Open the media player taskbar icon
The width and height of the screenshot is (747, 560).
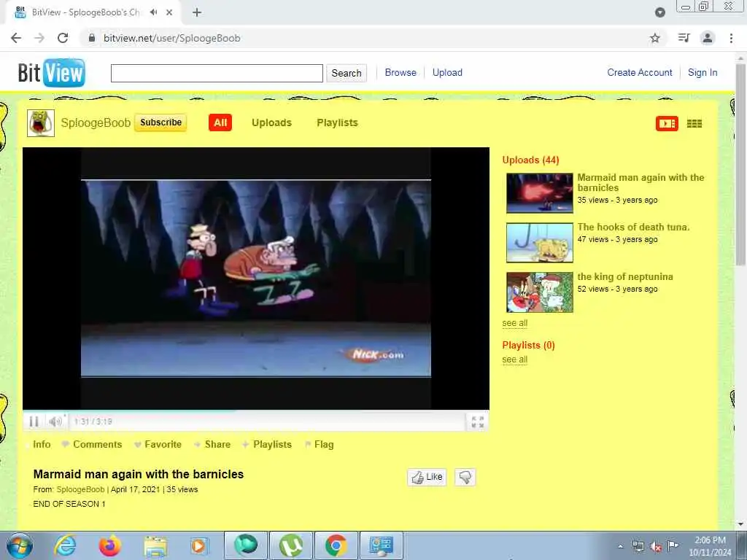point(199,545)
